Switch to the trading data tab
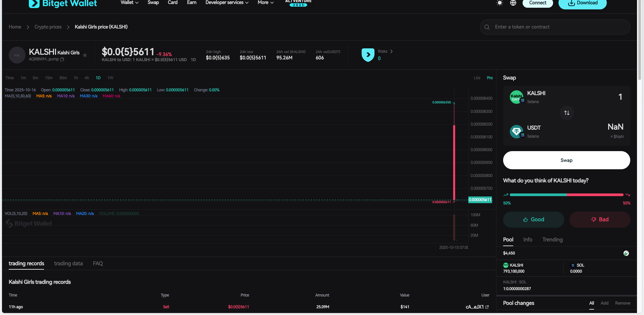This screenshot has height=315, width=644. [68, 264]
